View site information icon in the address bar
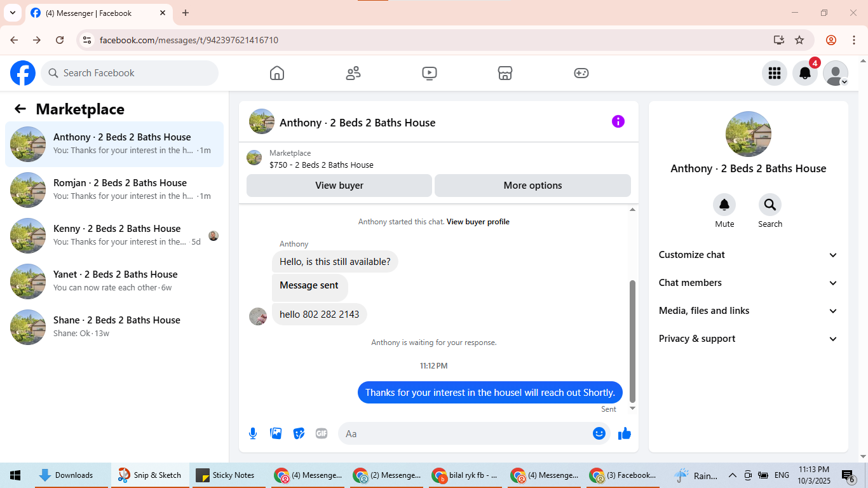 click(x=88, y=40)
